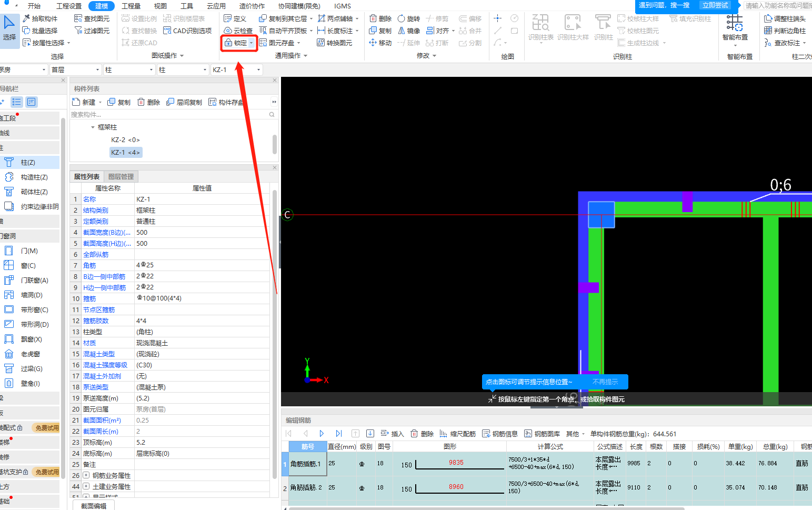The image size is (812, 510).
Task: Click the 镜像 (Mirror) tool
Action: (x=409, y=31)
